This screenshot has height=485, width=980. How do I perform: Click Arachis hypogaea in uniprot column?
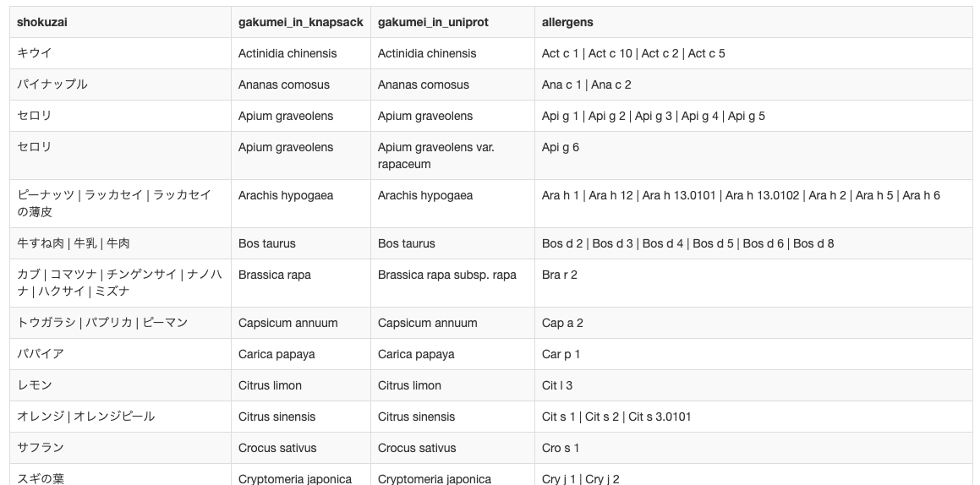click(425, 195)
